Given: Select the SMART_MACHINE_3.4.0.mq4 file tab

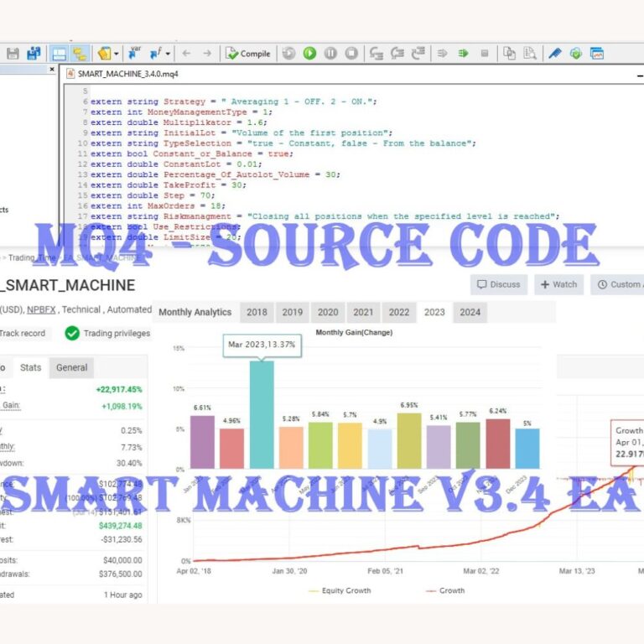Looking at the screenshot, I should [122, 74].
